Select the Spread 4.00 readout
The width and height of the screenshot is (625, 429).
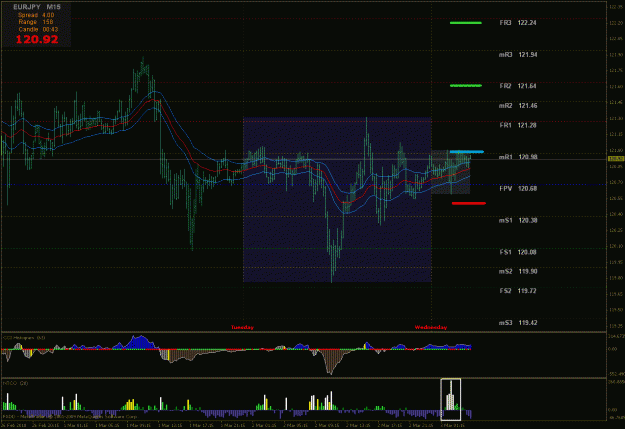(36, 15)
